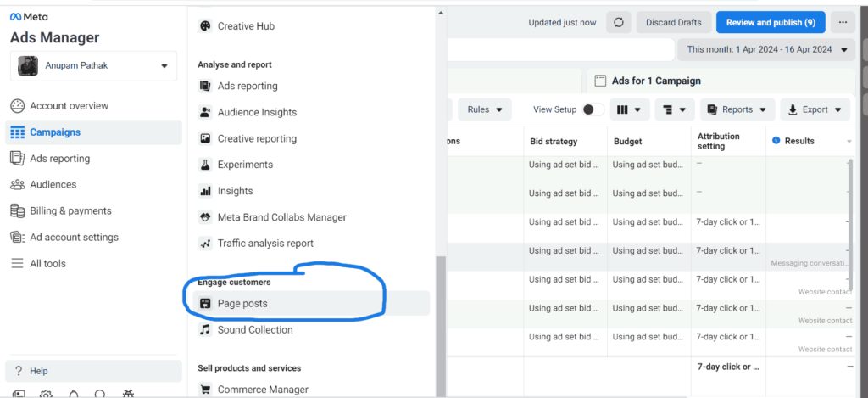This screenshot has height=398, width=868.
Task: Open Sound Collection music icon
Action: tap(205, 329)
